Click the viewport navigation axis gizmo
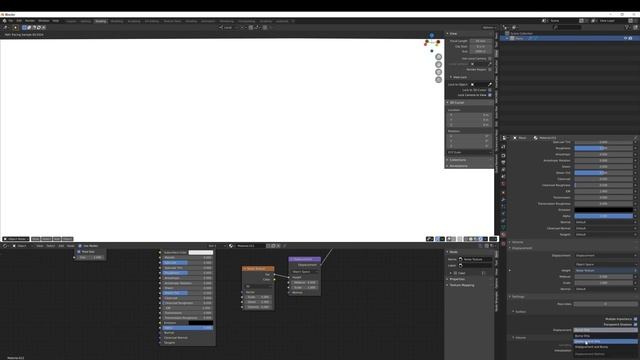 [x=432, y=42]
